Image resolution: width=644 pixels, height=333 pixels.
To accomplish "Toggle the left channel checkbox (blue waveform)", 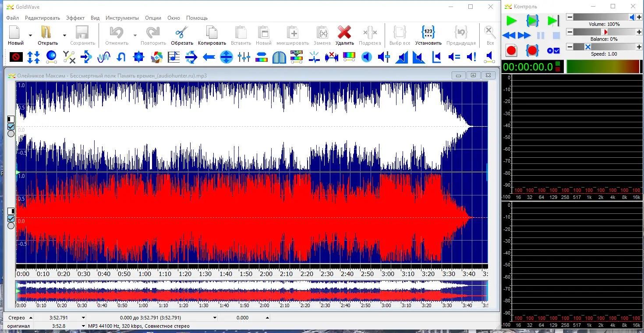I will click(11, 126).
